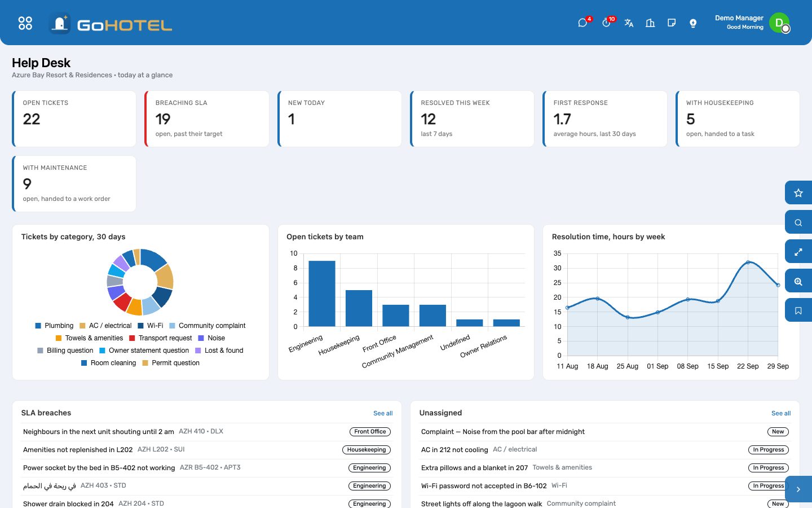Toggle the AC / electrical legend item
This screenshot has width=812, height=508.
(x=105, y=326)
